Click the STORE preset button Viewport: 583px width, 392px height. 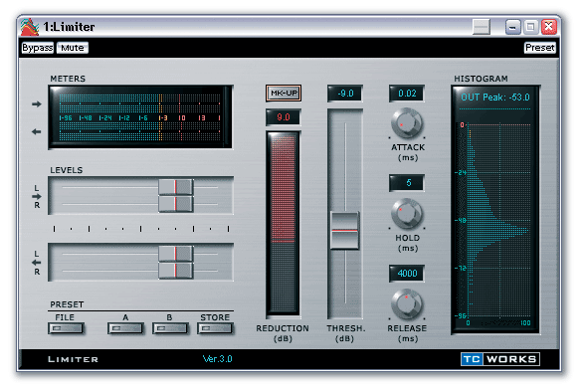(215, 328)
